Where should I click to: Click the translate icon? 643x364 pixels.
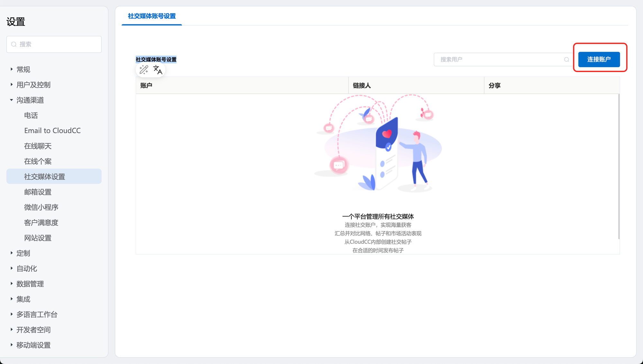(158, 70)
